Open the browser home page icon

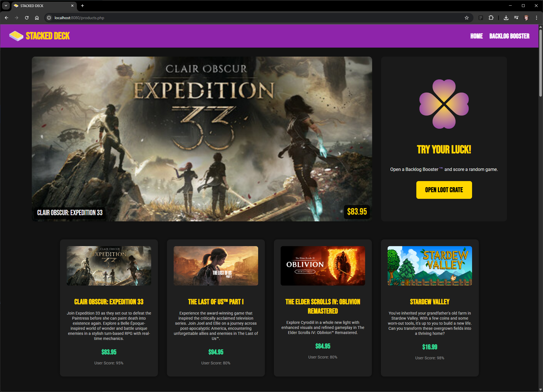(x=37, y=18)
